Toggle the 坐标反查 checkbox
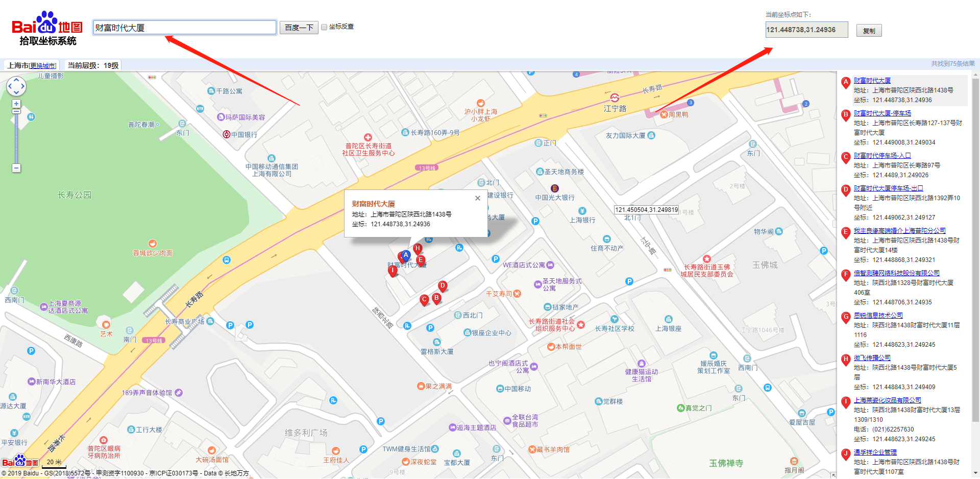Screen dimensions: 980x479 click(324, 27)
